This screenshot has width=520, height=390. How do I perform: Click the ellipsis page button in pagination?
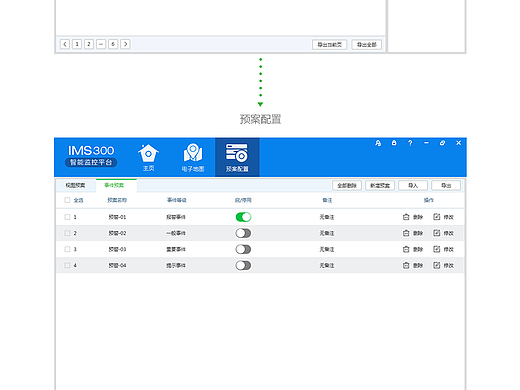[101, 44]
